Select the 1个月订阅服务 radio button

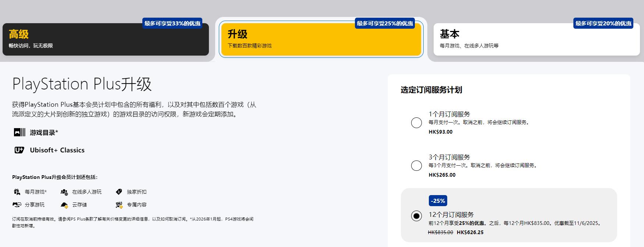tap(416, 123)
